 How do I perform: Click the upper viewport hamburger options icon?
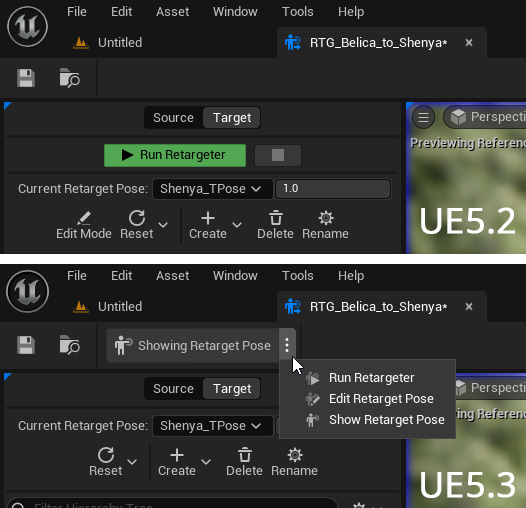click(423, 117)
